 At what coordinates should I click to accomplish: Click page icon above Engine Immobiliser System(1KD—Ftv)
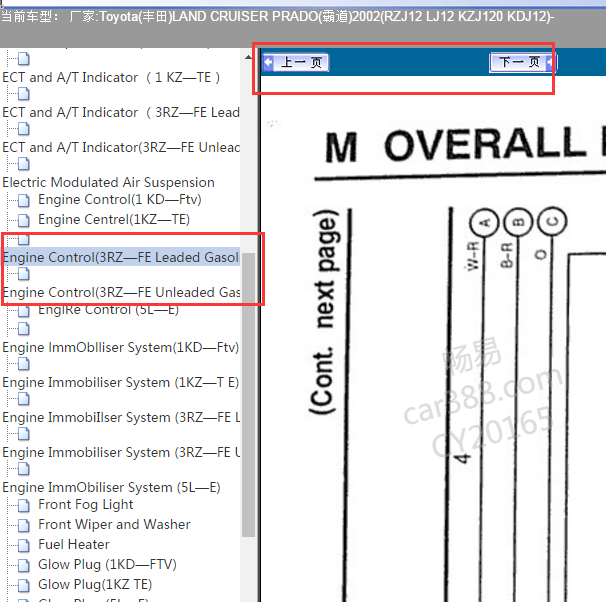tap(24, 329)
